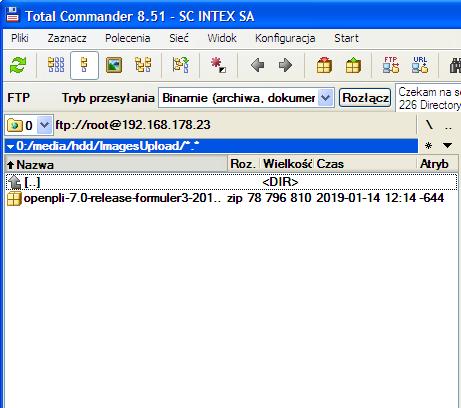Viewport: 461px width, 408px height.
Task: Sort by Czas date column header
Action: click(365, 164)
